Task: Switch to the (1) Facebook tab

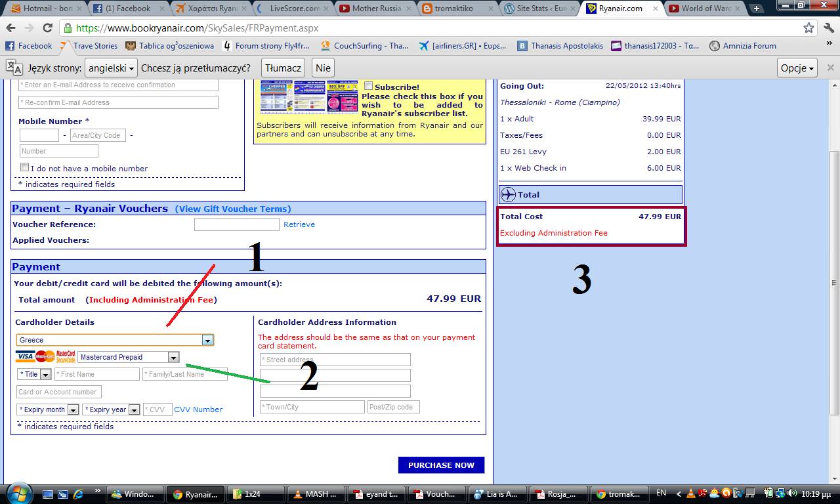Action: pyautogui.click(x=126, y=9)
